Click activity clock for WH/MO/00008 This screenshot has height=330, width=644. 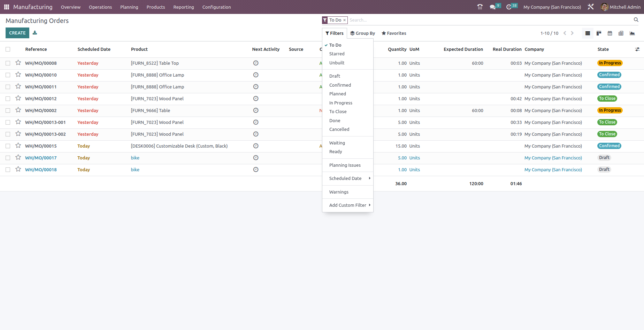pos(256,63)
